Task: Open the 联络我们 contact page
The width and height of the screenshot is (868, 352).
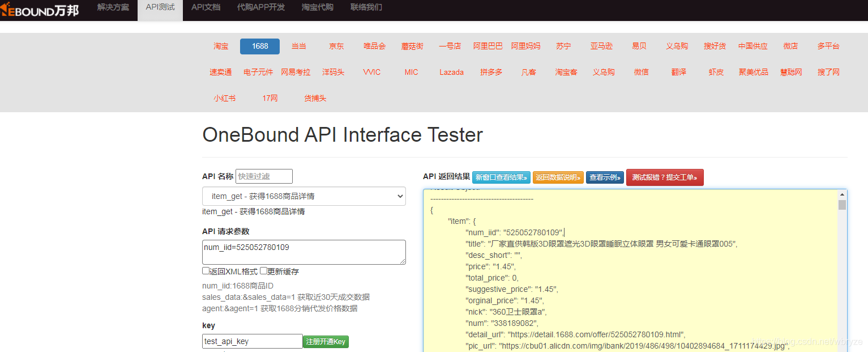Action: click(x=366, y=7)
